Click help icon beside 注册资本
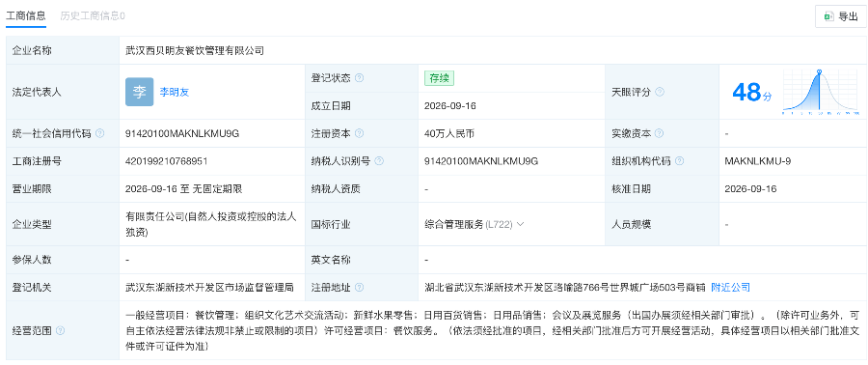Image resolution: width=868 pixels, height=365 pixels. pos(360,133)
